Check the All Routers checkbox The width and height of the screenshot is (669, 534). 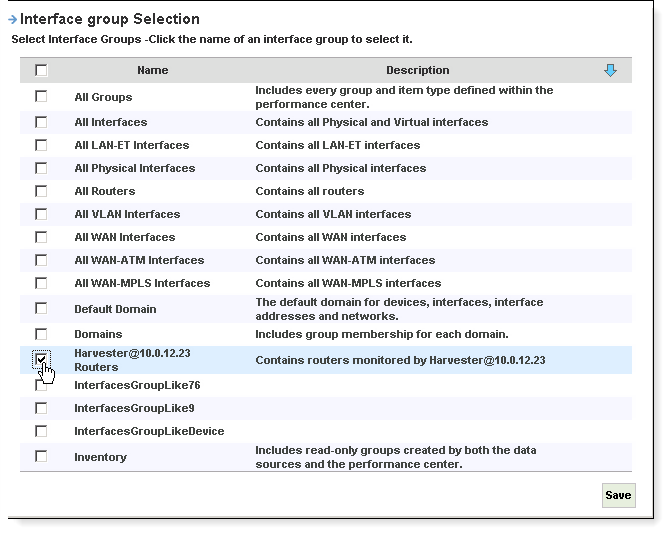click(41, 191)
